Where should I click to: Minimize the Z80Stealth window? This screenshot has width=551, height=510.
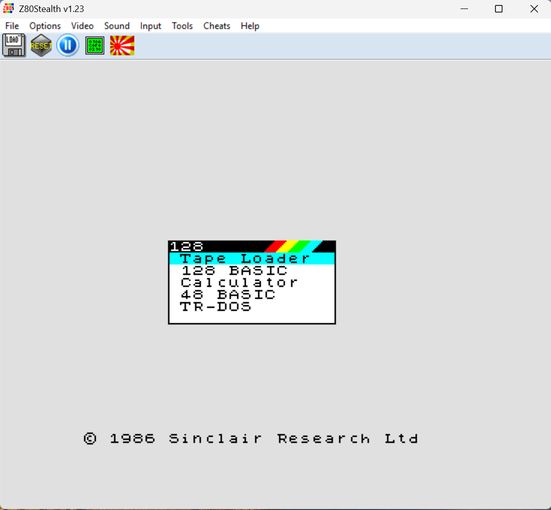coord(465,9)
